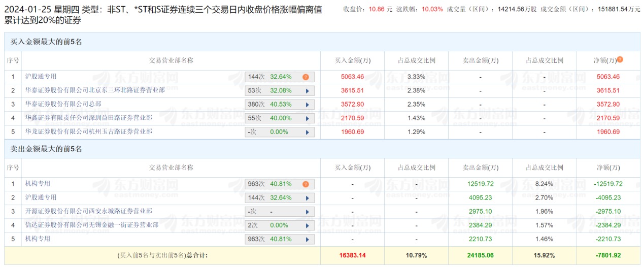Image resolution: width=644 pixels, height=267 pixels.
Task: Click the net amount -12519.72
Action: pyautogui.click(x=608, y=184)
